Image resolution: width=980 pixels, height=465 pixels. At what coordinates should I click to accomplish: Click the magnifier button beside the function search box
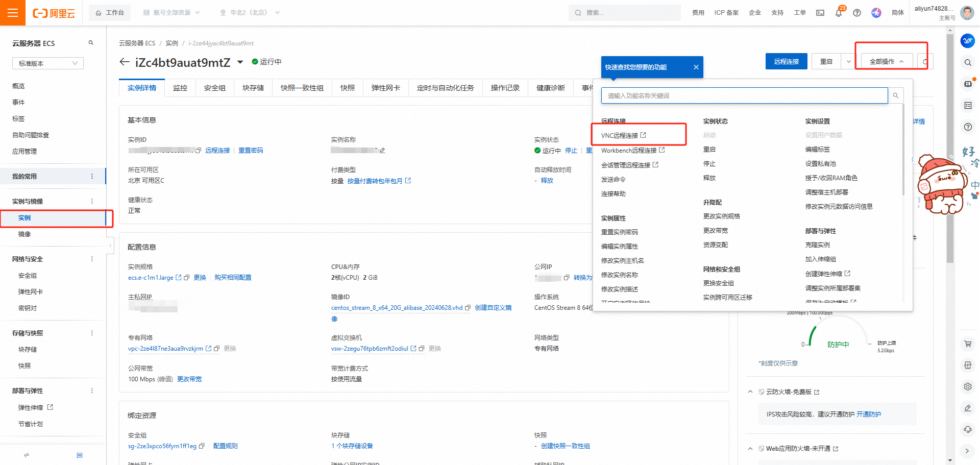tap(896, 95)
